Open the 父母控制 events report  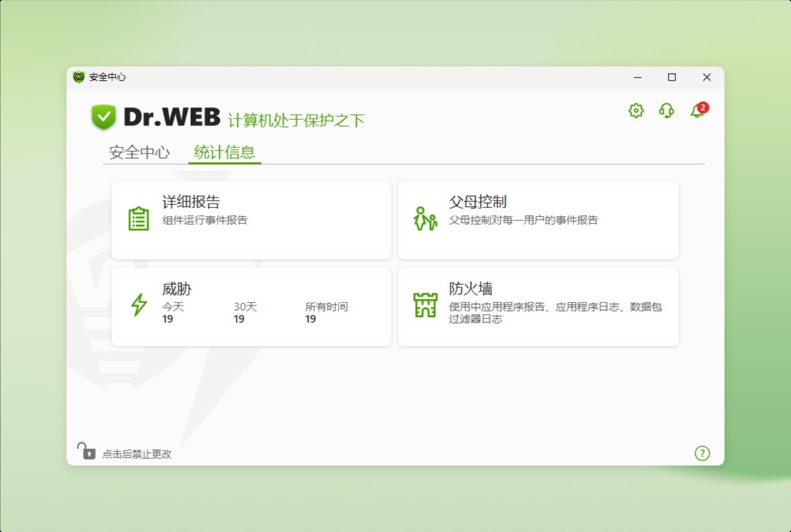tap(538, 219)
